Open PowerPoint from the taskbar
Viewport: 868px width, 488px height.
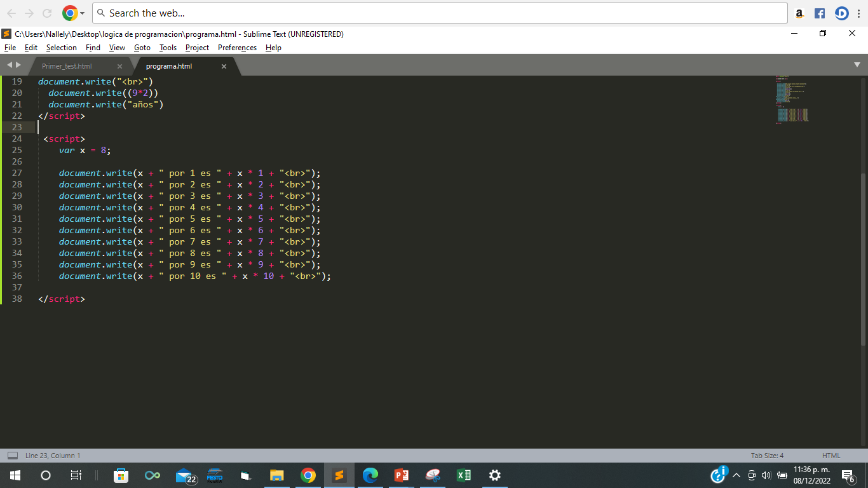[402, 475]
